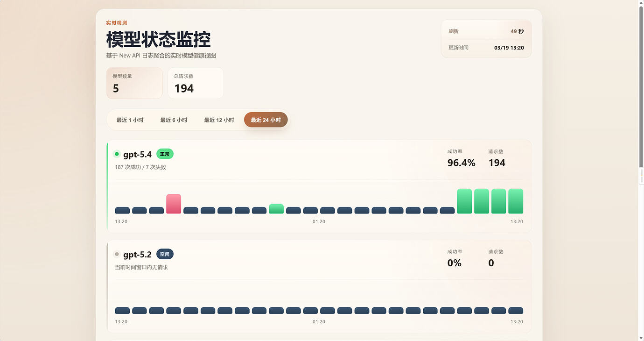Click the last tall green bar of gpt-5.4
Viewport: 644px width, 341px height.
[516, 201]
